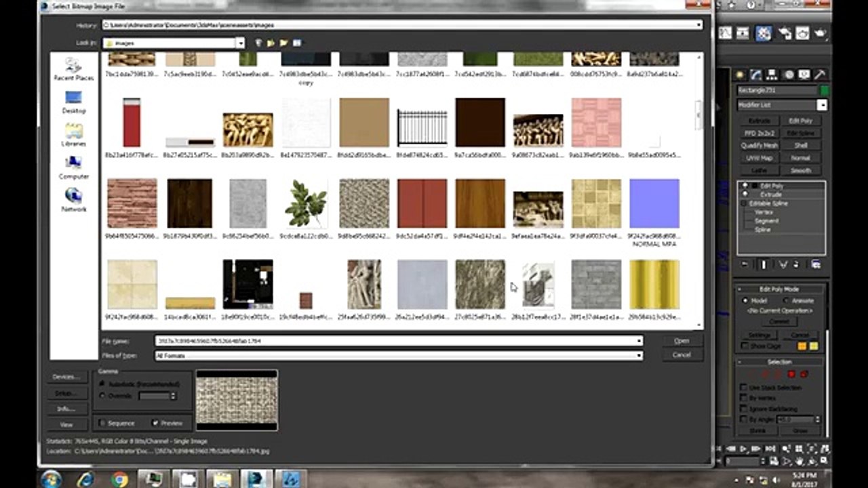Click Play Animation in 3ds Max
This screenshot has height=488, width=868.
744,449
